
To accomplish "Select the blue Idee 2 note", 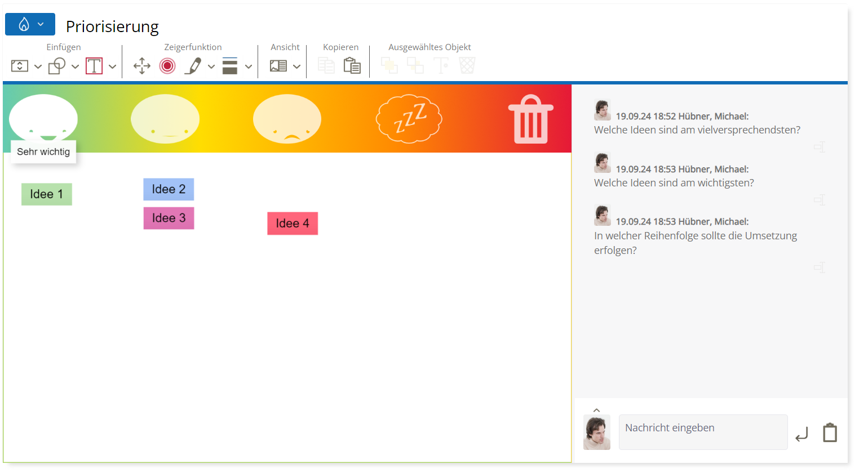I will [169, 189].
